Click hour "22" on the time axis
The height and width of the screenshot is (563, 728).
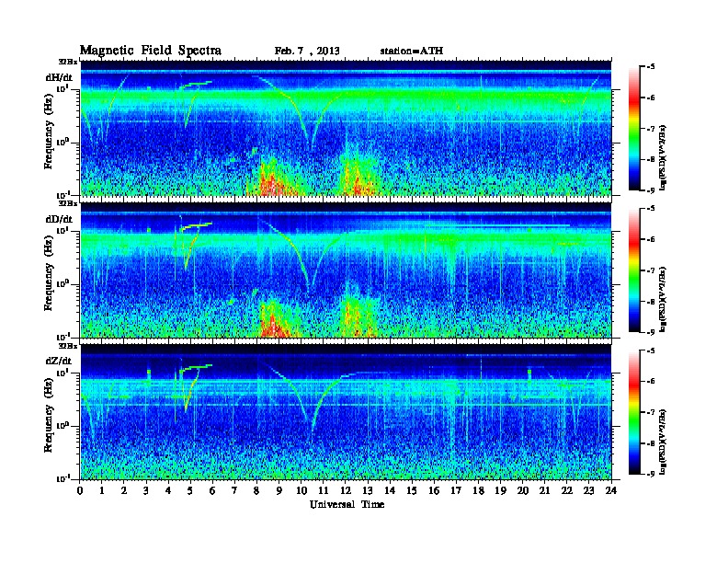(x=566, y=490)
